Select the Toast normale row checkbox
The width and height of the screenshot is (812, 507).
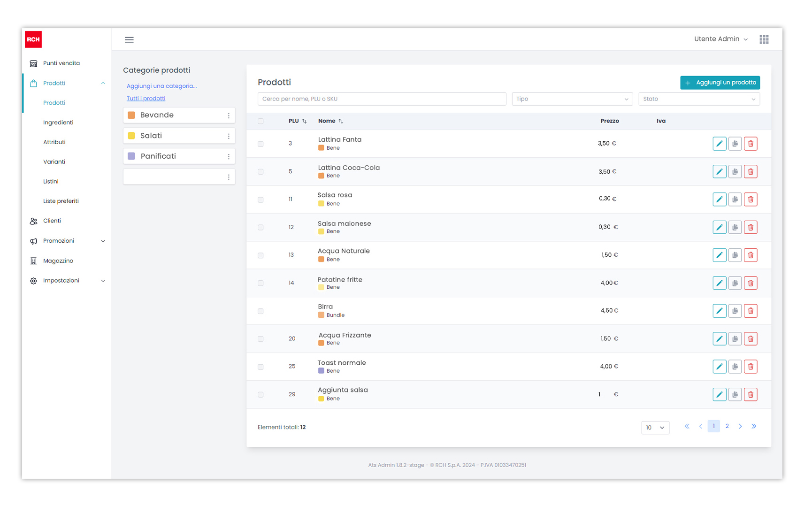tap(260, 367)
